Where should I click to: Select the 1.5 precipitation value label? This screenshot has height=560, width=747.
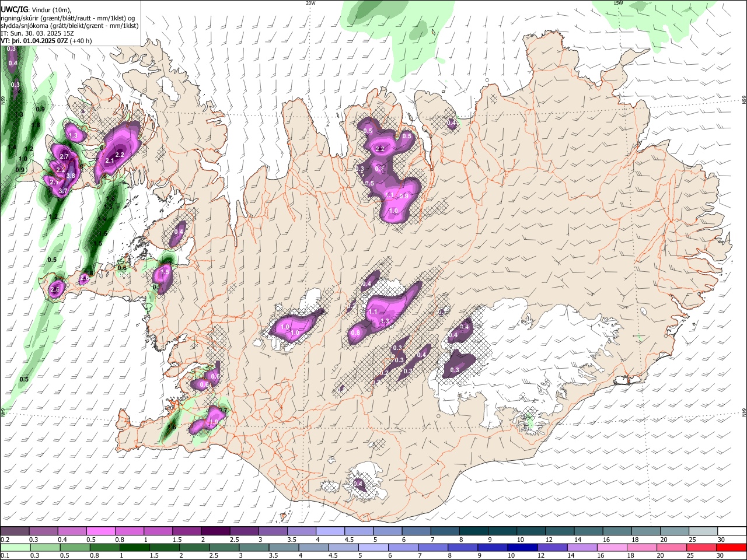pos(165,272)
